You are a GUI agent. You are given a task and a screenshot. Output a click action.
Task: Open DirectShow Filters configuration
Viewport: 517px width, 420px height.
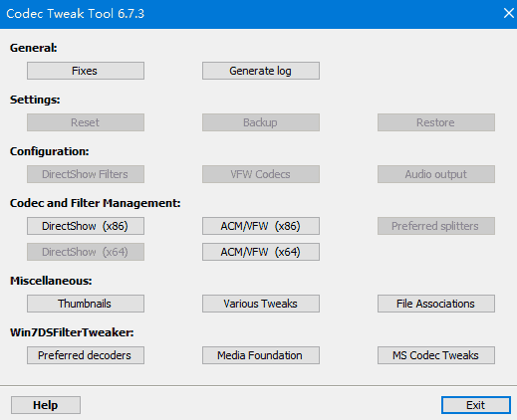click(86, 174)
